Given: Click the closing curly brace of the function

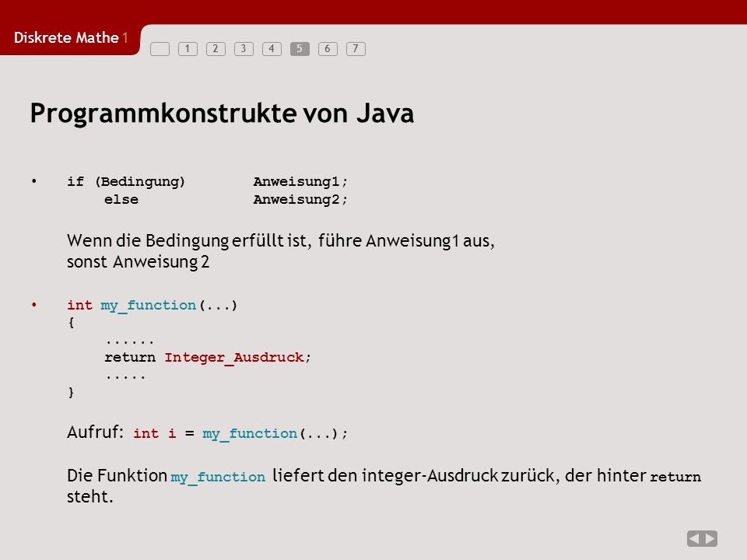Looking at the screenshot, I should pyautogui.click(x=71, y=392).
